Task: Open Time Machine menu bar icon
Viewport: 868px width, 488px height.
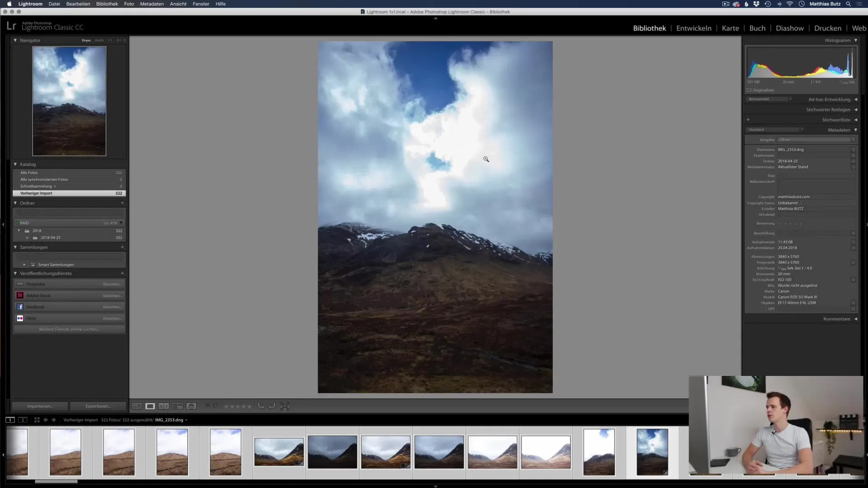Action: 768,4
